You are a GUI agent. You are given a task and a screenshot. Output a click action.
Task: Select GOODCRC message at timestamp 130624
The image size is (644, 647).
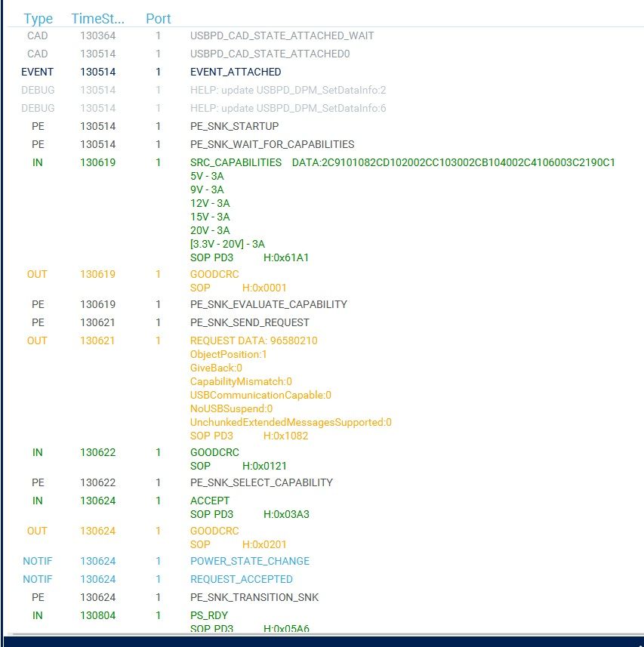tap(214, 531)
